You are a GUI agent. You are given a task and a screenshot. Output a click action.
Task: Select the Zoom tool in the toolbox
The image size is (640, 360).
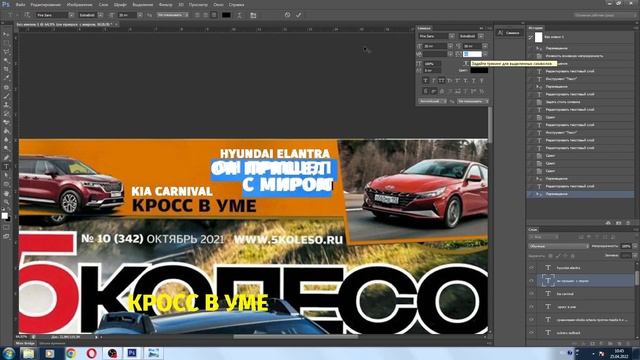pyautogui.click(x=6, y=202)
